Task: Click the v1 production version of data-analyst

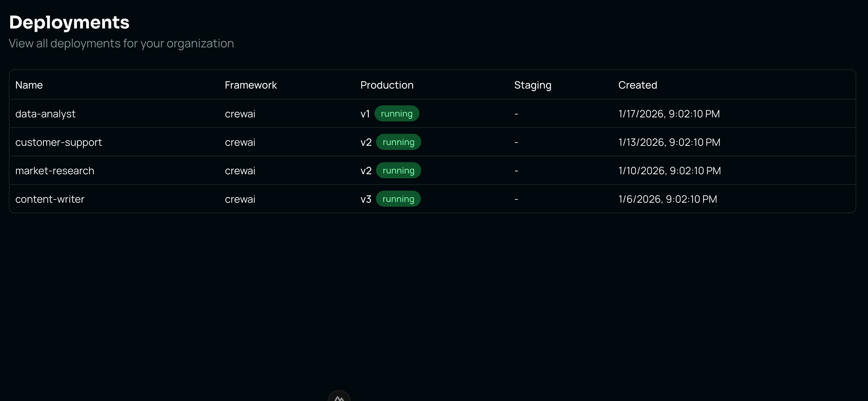Action: pos(365,113)
